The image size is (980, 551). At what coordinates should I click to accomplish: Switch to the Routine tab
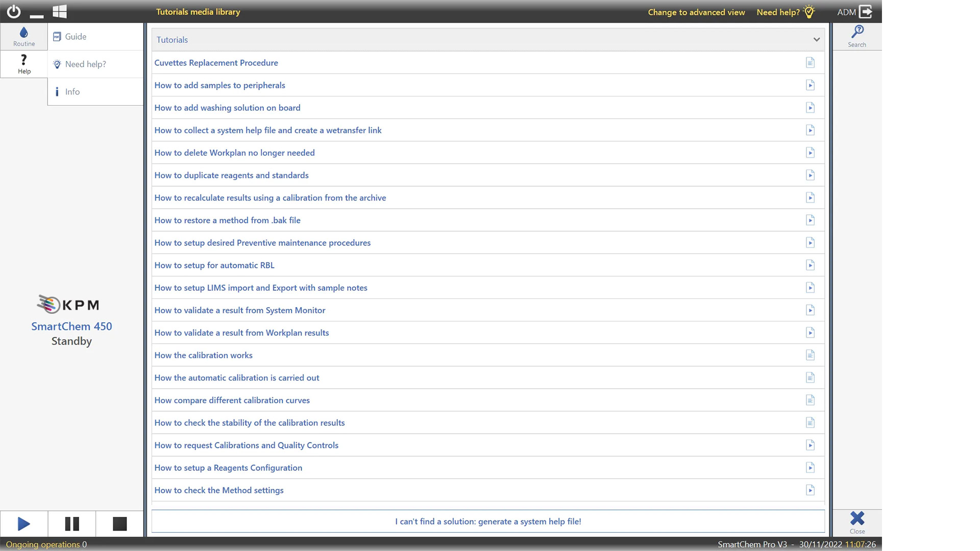coord(24,36)
